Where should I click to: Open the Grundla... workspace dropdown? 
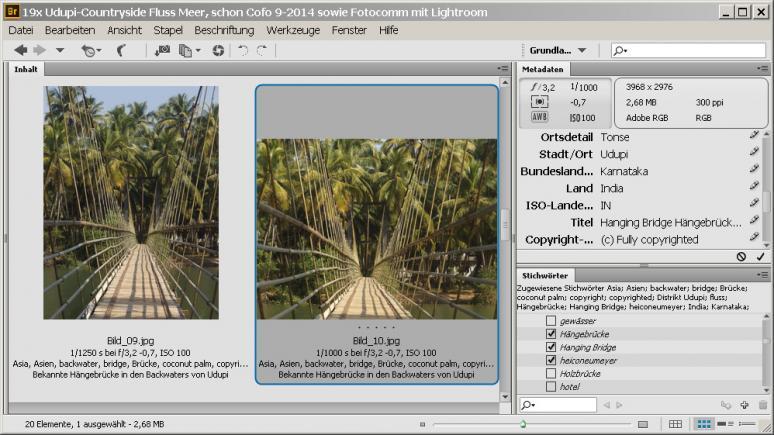tap(558, 50)
